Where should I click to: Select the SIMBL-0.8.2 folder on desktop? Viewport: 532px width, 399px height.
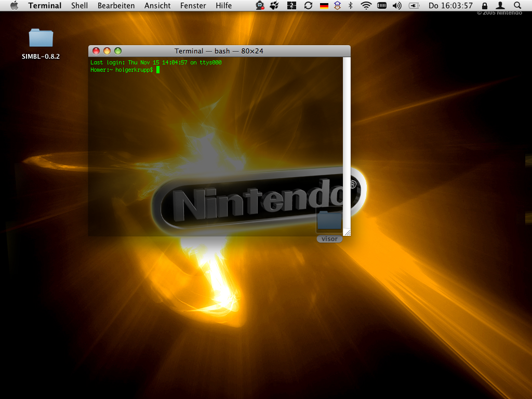(41, 37)
